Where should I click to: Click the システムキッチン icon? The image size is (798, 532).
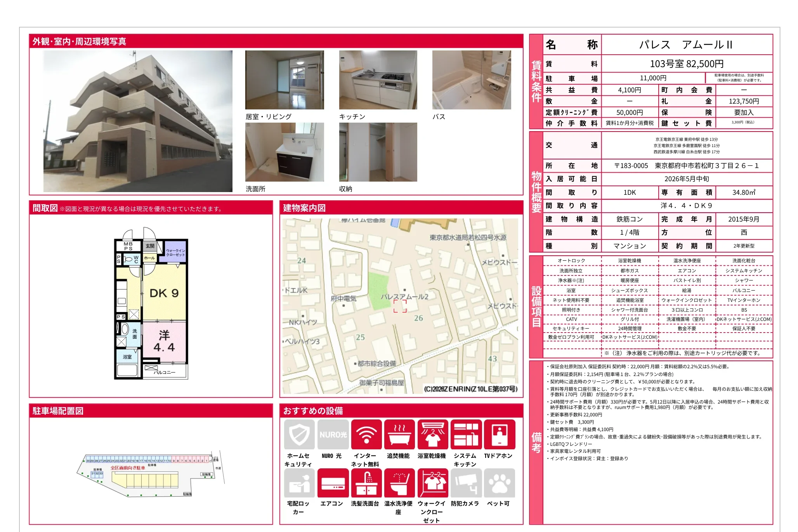pos(466,435)
